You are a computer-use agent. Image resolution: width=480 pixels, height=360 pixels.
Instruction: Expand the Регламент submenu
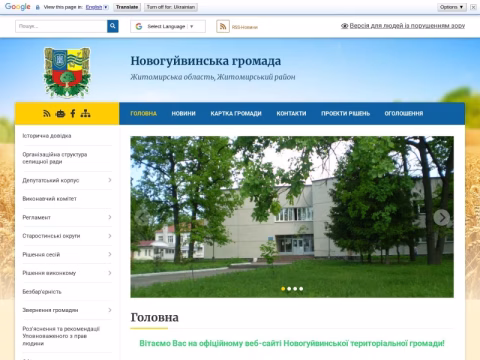(x=110, y=217)
